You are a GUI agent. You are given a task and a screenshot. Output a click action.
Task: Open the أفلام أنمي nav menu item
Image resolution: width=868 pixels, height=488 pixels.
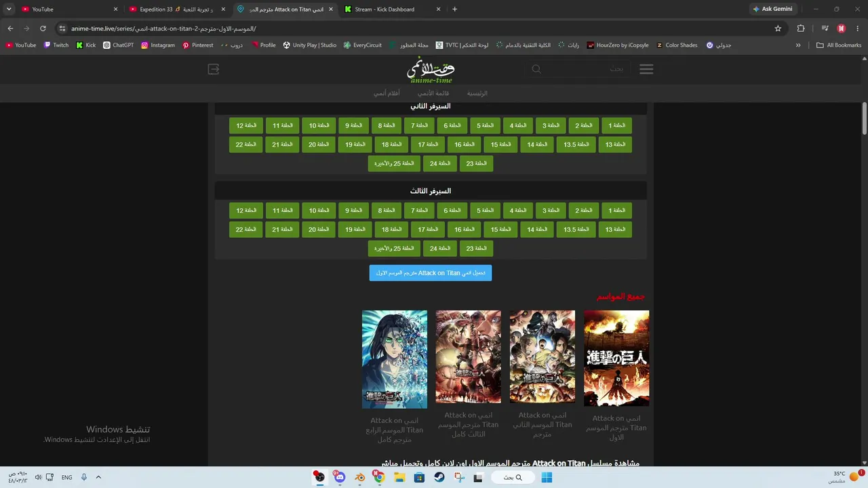pos(387,94)
